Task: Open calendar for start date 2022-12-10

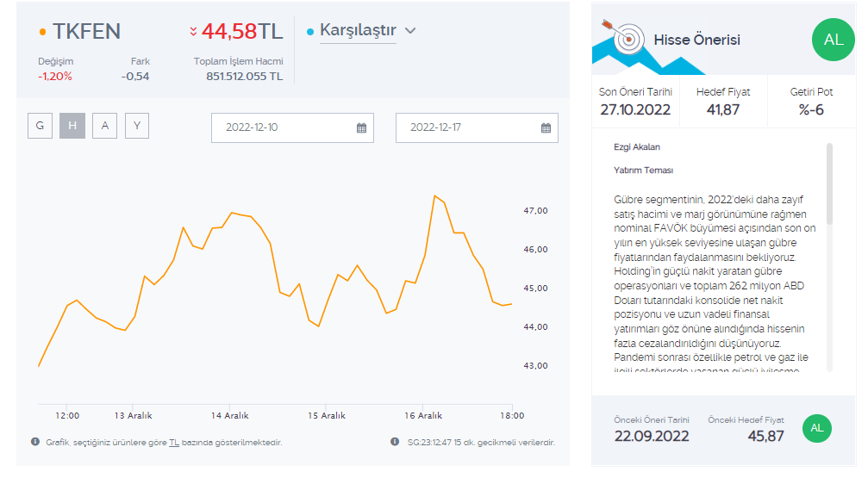Action: point(361,127)
